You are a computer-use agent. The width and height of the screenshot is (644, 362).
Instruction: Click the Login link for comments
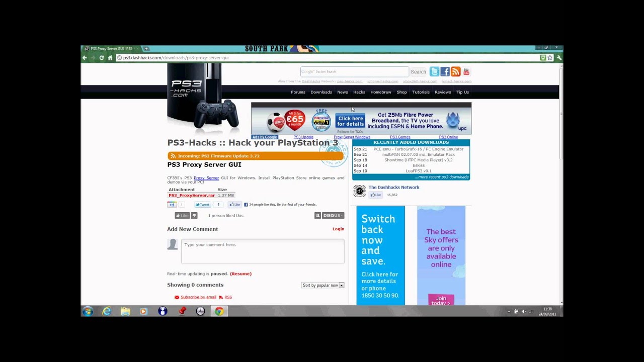point(338,229)
